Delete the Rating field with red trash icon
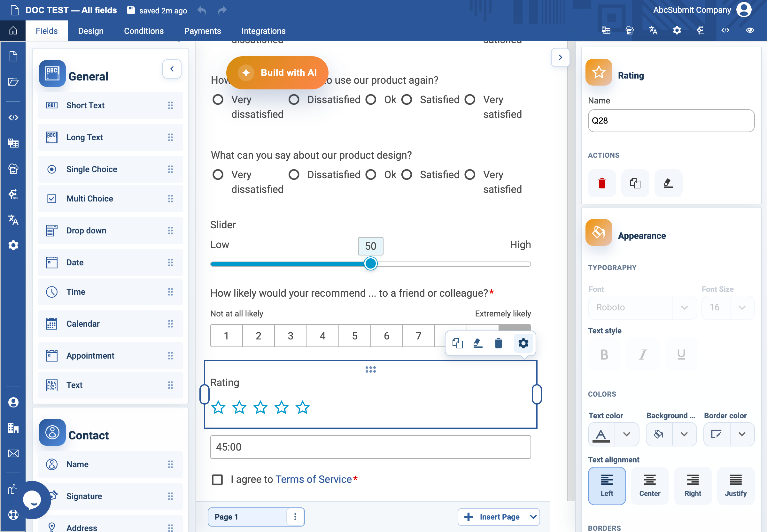The image size is (767, 532). click(602, 183)
